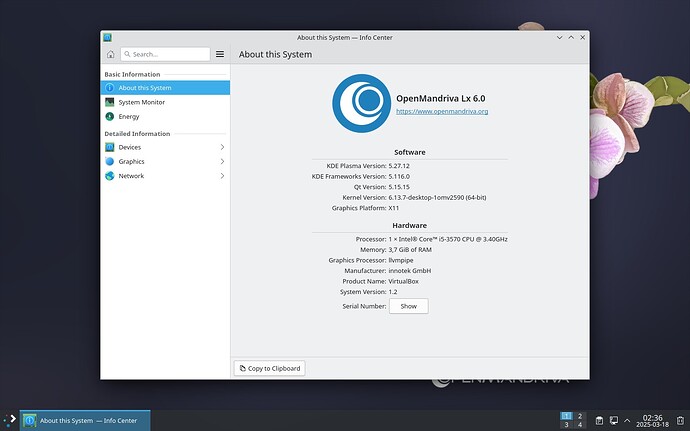Viewport: 690px width, 431px height.
Task: Expand hidden system tray icons
Action: tap(627, 420)
